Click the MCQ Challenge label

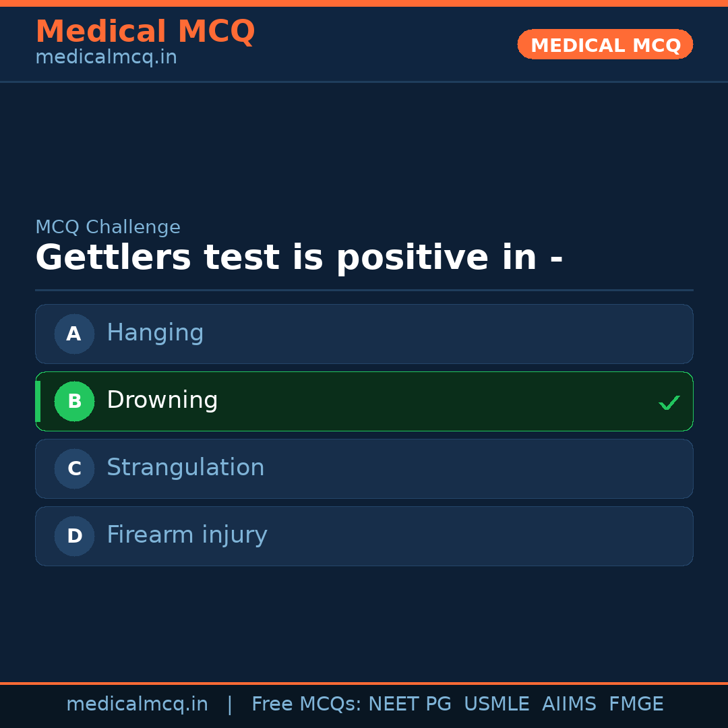108,226
